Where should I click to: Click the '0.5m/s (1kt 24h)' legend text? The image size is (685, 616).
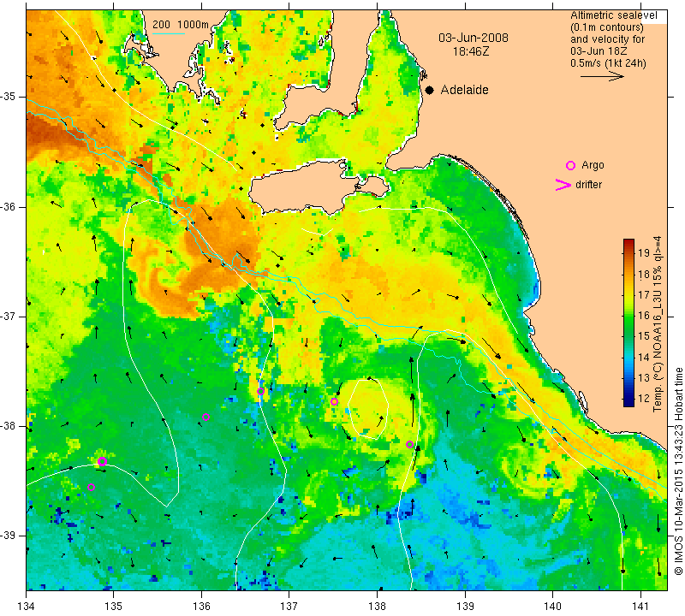pyautogui.click(x=608, y=63)
